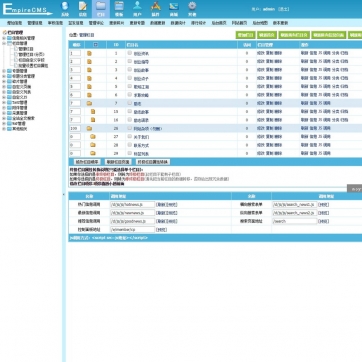
Task: Expand the 其他相关 tree node
Action: (4, 129)
